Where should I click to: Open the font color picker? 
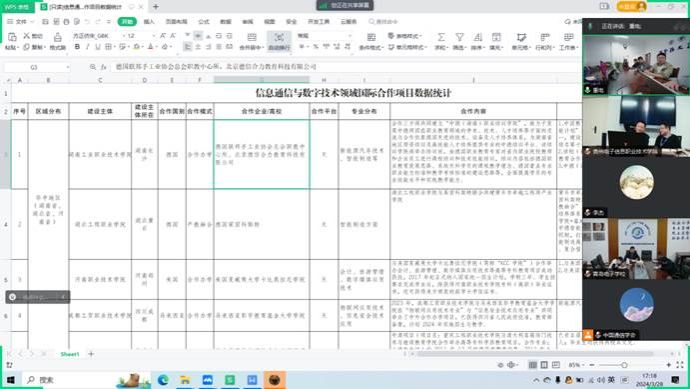point(151,47)
